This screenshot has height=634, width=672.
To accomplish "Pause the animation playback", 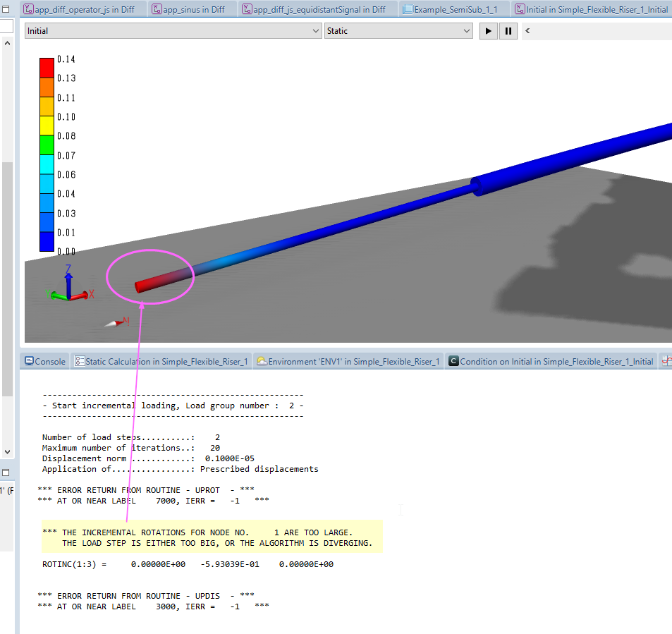I will click(508, 31).
